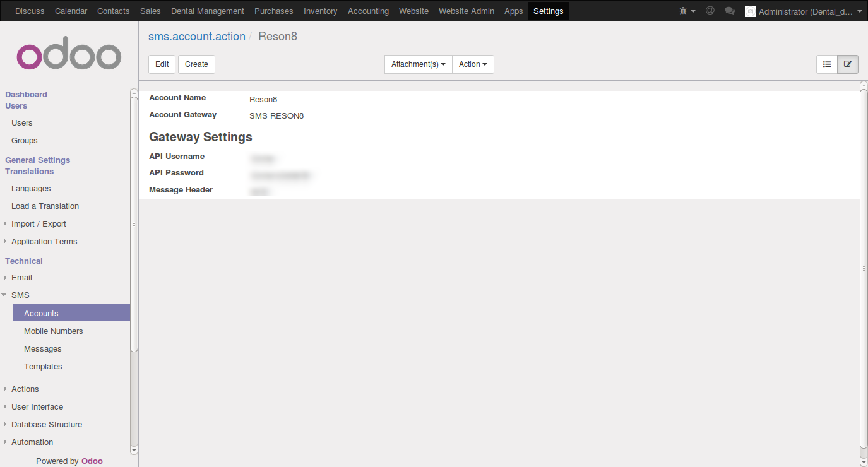Open the Inventory menu

pos(321,11)
